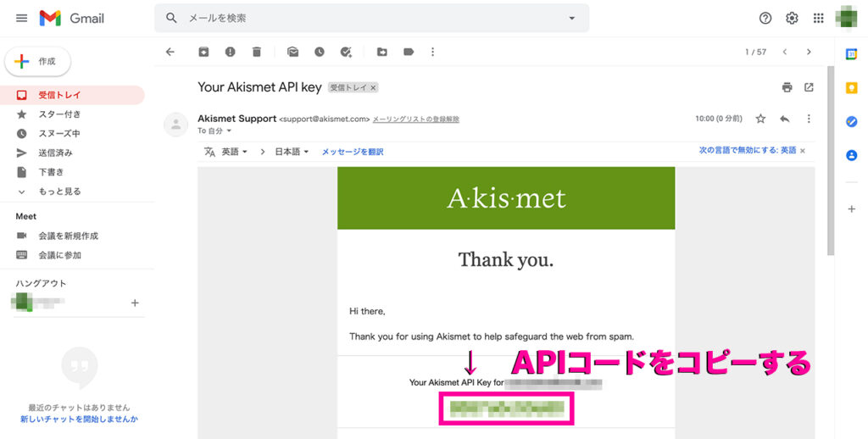Mark the email as unread
This screenshot has width=868, height=439.
tap(292, 52)
